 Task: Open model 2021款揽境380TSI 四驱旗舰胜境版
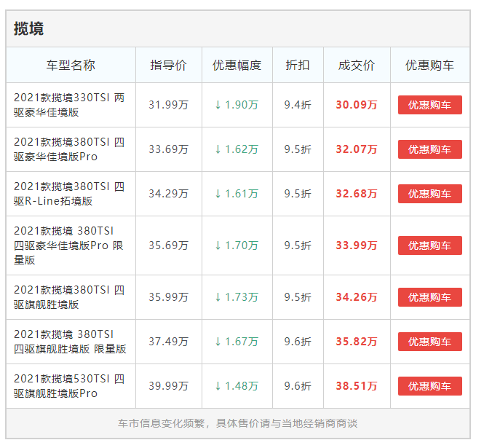pos(69,297)
